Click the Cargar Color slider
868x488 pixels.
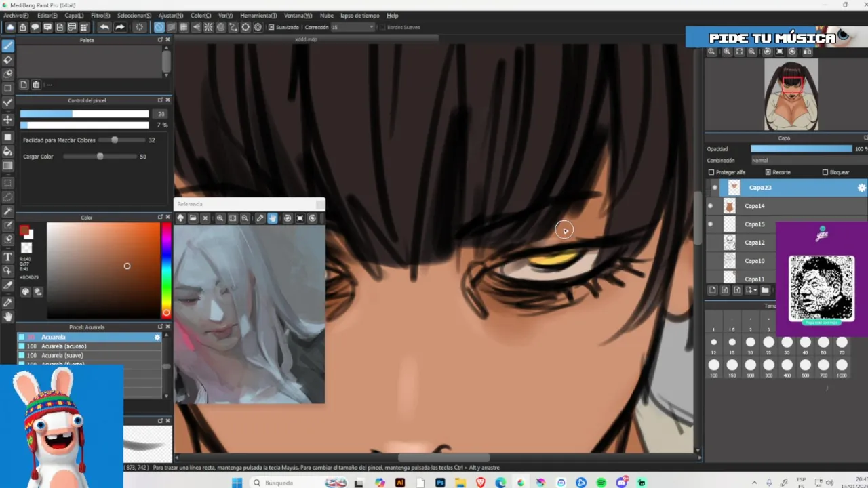click(x=100, y=157)
